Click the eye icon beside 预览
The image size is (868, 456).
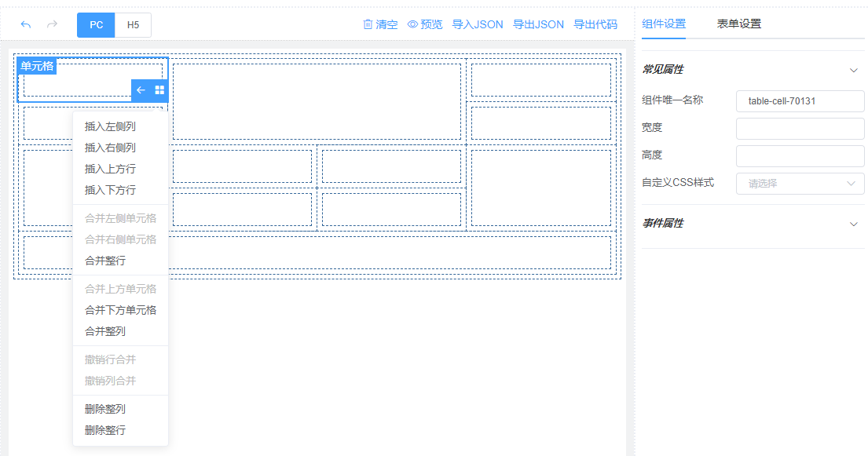click(x=412, y=24)
